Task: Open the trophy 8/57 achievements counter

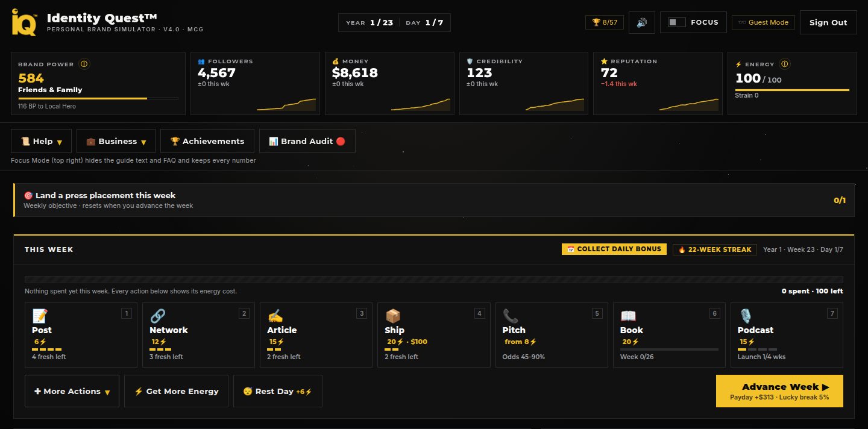Action: [x=605, y=22]
